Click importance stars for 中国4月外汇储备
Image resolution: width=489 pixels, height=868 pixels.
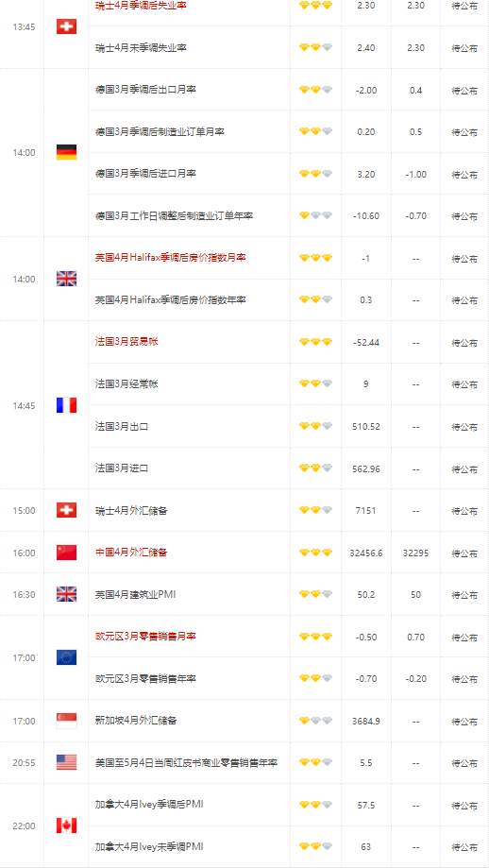point(316,553)
